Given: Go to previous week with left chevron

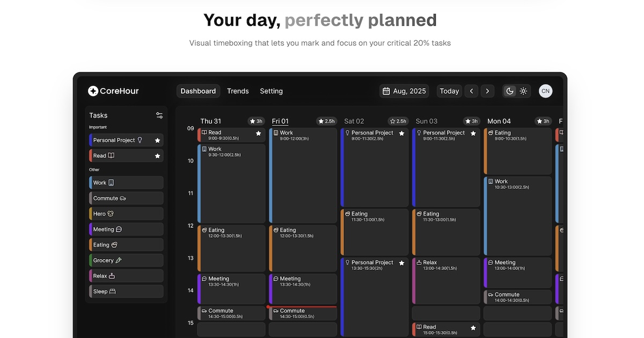Looking at the screenshot, I should [471, 91].
